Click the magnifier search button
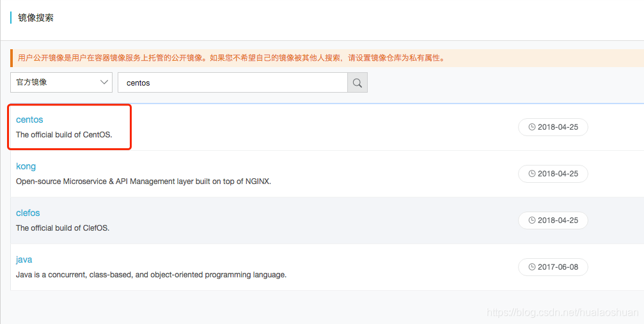 point(357,82)
